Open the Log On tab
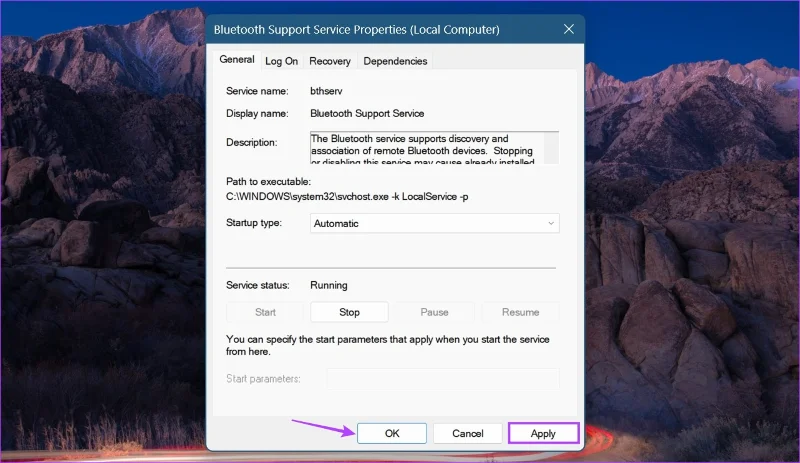The width and height of the screenshot is (800, 463). pos(281,61)
